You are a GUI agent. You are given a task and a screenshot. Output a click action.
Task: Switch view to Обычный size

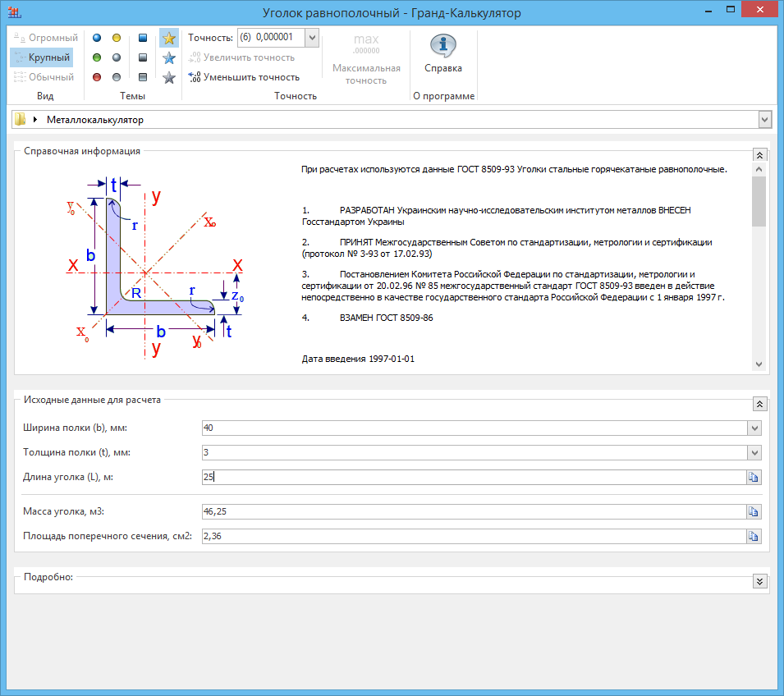click(x=44, y=77)
